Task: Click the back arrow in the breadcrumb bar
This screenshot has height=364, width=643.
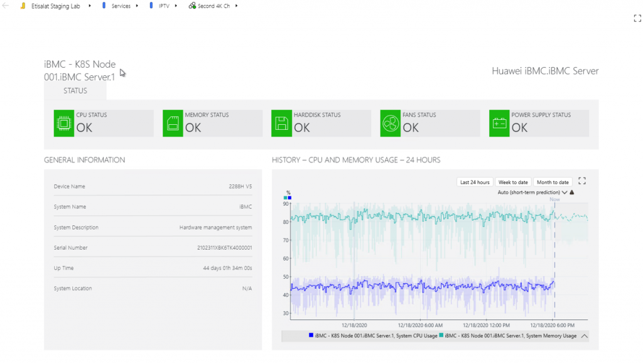Action: 5,6
